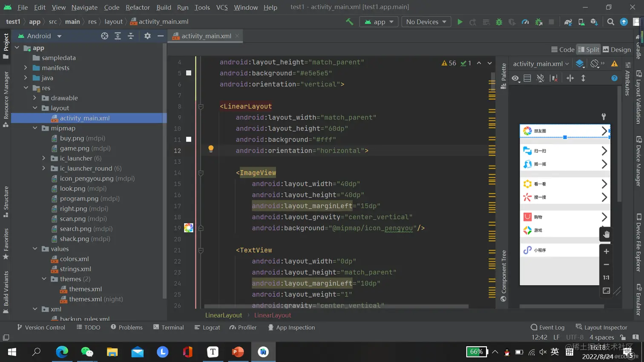The width and height of the screenshot is (644, 362).
Task: Open activity_main.xml file dropdown in preview
Action: tap(540, 64)
